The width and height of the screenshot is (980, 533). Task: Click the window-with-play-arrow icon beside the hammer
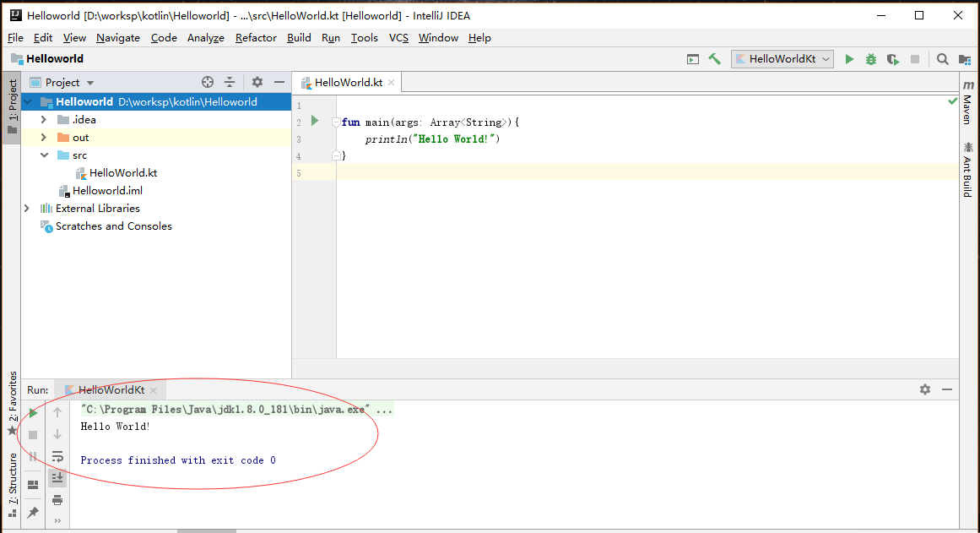pyautogui.click(x=692, y=59)
